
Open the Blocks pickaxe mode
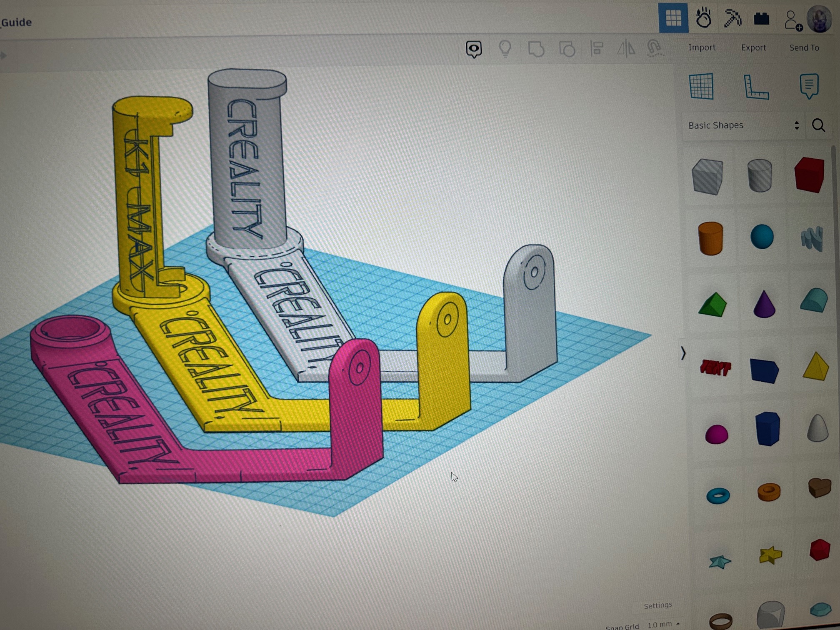pos(732,18)
